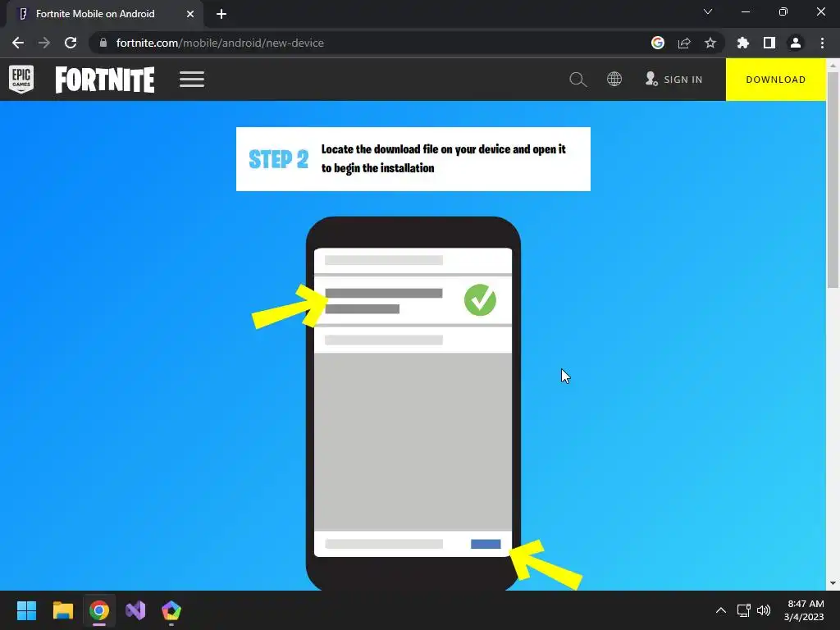
Task: Click the scrollbar up arrow
Action: point(833,65)
